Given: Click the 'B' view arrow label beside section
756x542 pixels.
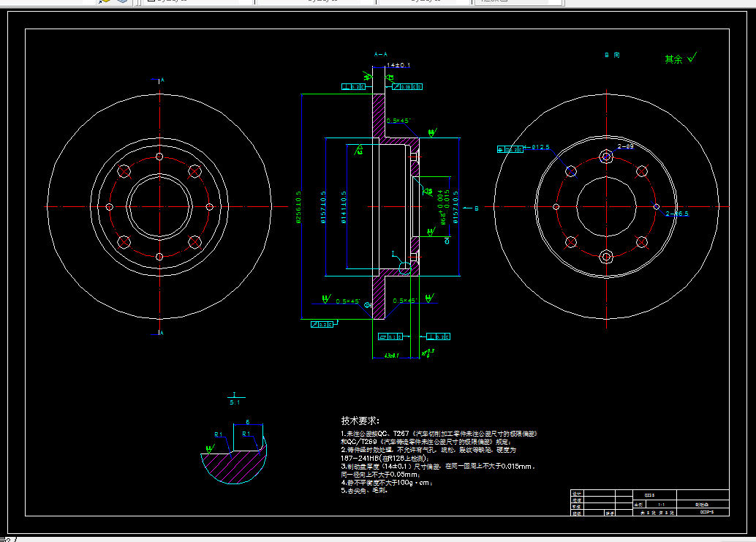Looking at the screenshot, I should (477, 208).
